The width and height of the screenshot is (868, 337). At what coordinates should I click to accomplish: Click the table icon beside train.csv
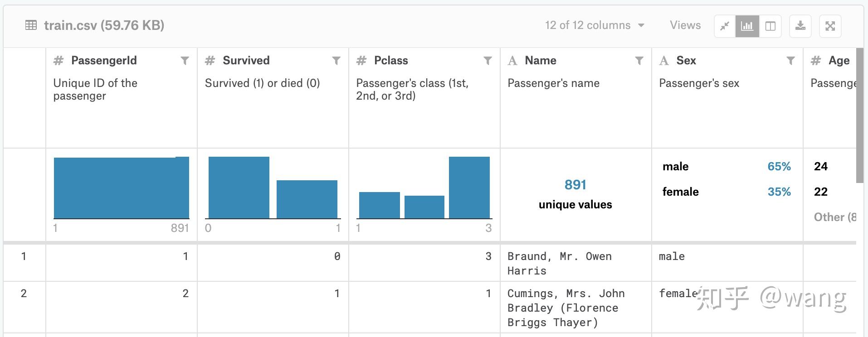31,25
